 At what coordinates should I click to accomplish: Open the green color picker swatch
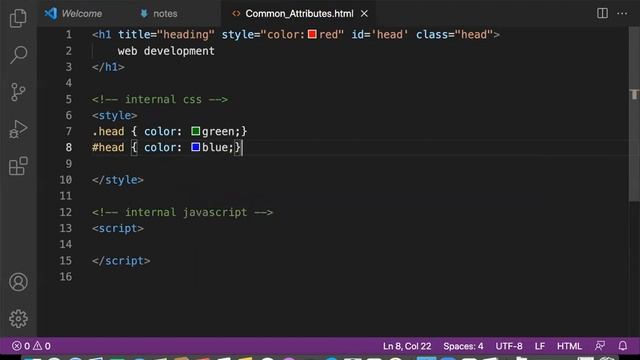pos(196,131)
